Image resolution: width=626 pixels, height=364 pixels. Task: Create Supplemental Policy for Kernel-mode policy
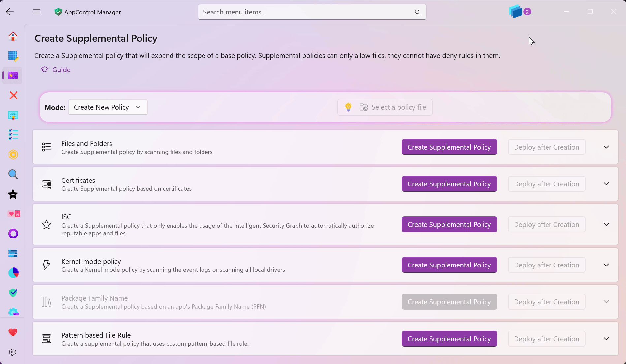(x=449, y=265)
